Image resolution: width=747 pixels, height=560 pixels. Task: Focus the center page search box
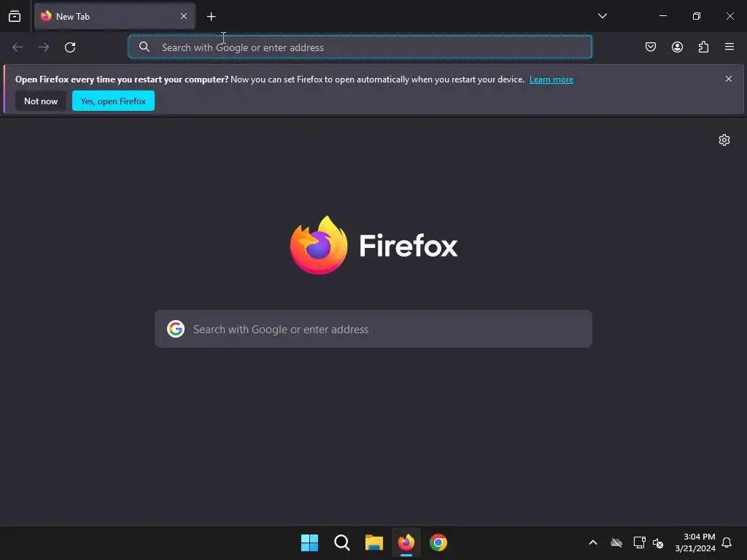tap(373, 329)
